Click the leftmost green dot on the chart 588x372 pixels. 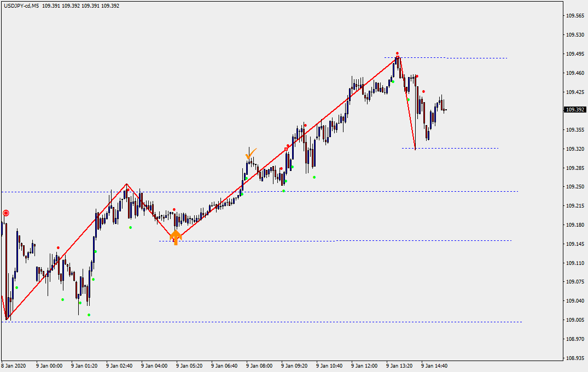(x=16, y=287)
